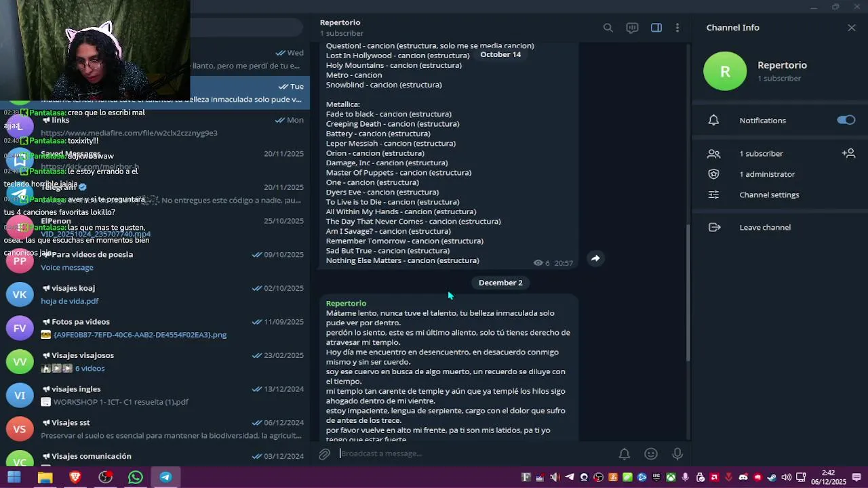Open the 1 administrator entry
The width and height of the screenshot is (868, 488).
pos(767,174)
